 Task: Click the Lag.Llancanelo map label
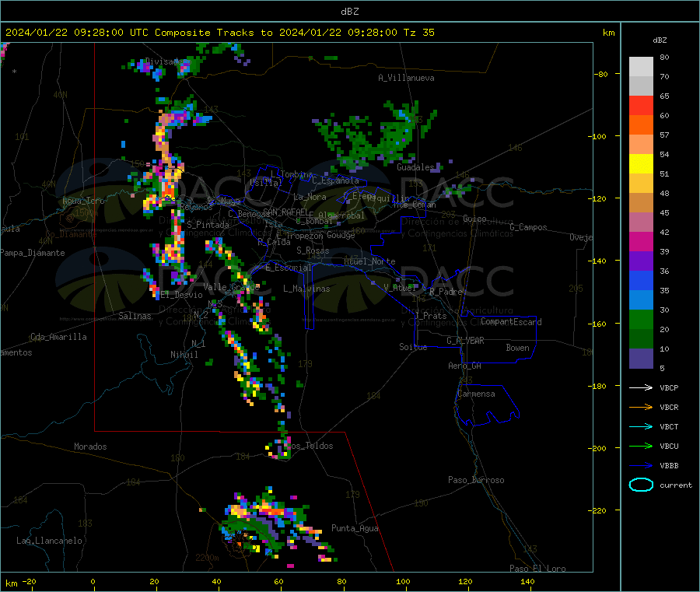point(50,541)
